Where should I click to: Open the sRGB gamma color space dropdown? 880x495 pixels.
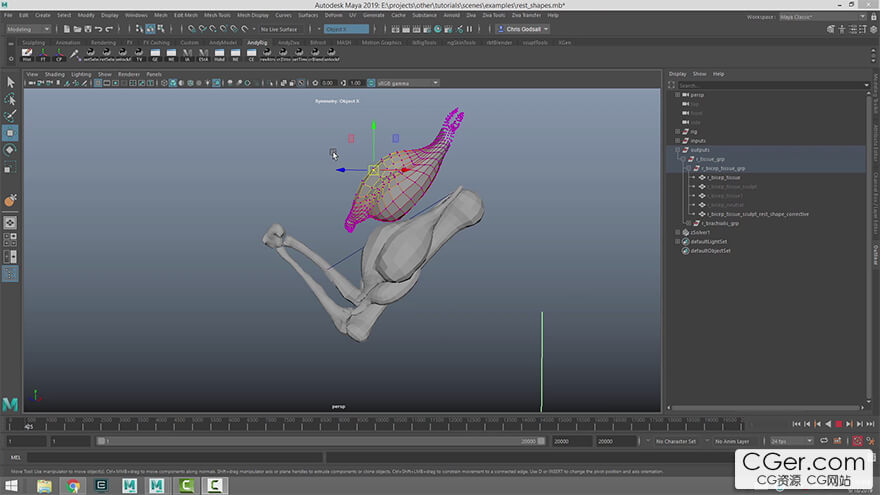pyautogui.click(x=407, y=83)
